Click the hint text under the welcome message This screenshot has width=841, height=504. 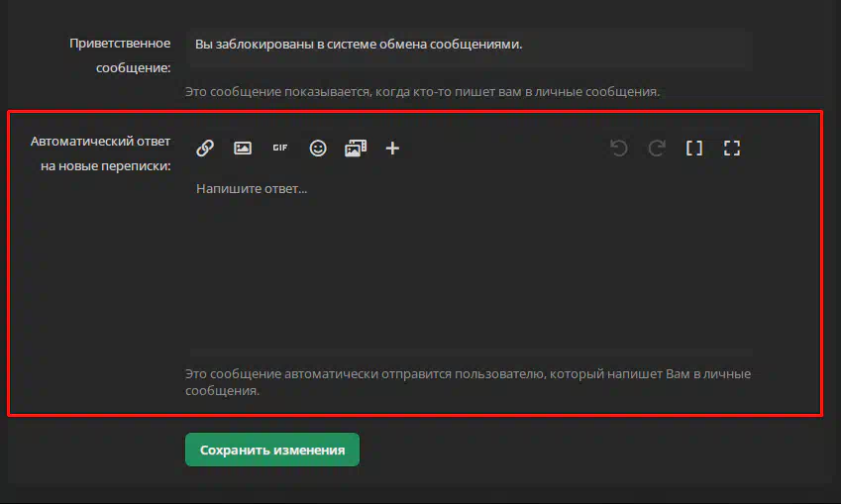pyautogui.click(x=422, y=92)
